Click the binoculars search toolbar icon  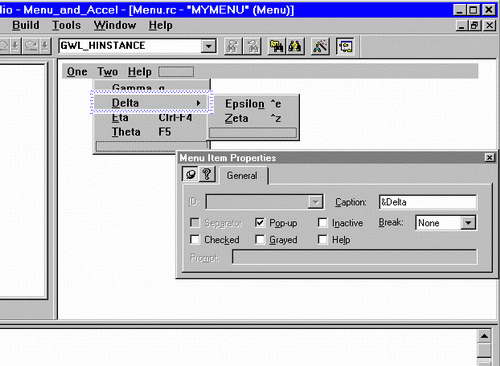(x=295, y=46)
